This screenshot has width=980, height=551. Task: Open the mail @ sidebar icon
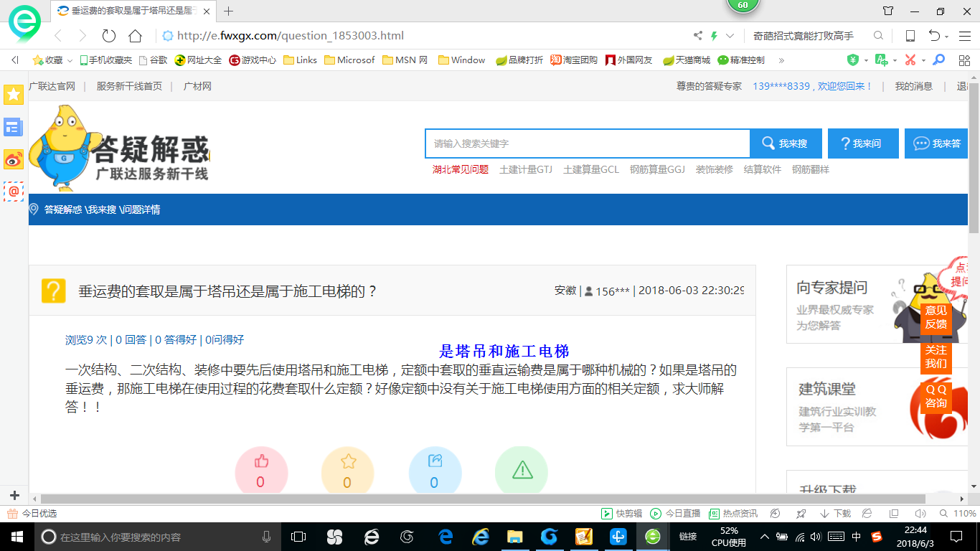pos(14,192)
